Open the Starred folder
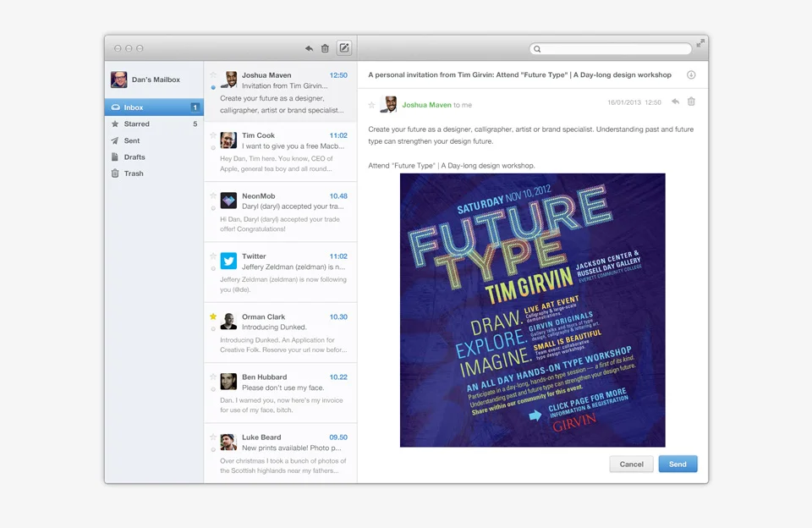The width and height of the screenshot is (812, 528). coord(154,124)
